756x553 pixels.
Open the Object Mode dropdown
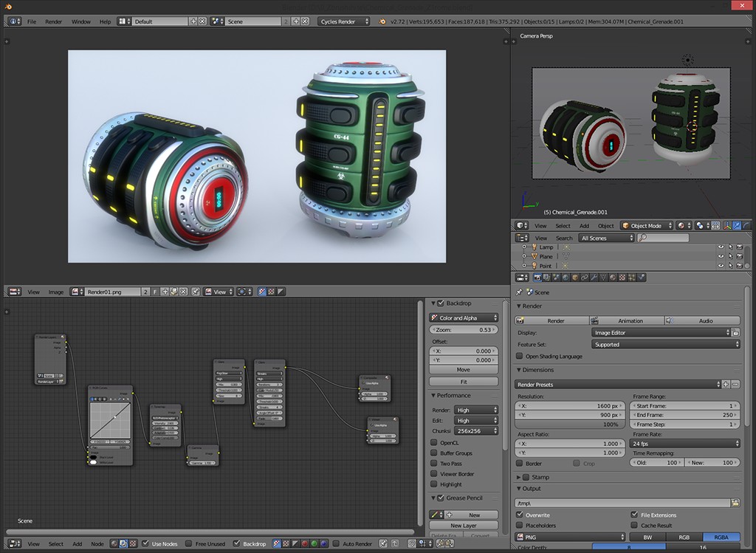click(x=646, y=226)
